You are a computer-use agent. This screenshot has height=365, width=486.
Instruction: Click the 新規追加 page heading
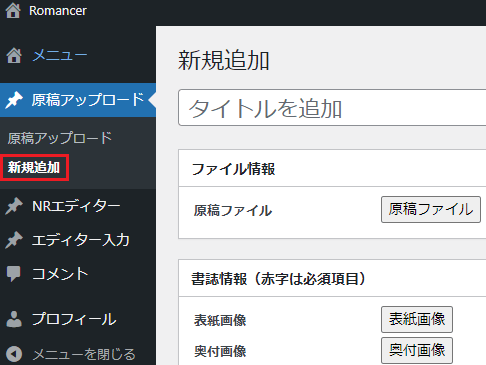[224, 61]
